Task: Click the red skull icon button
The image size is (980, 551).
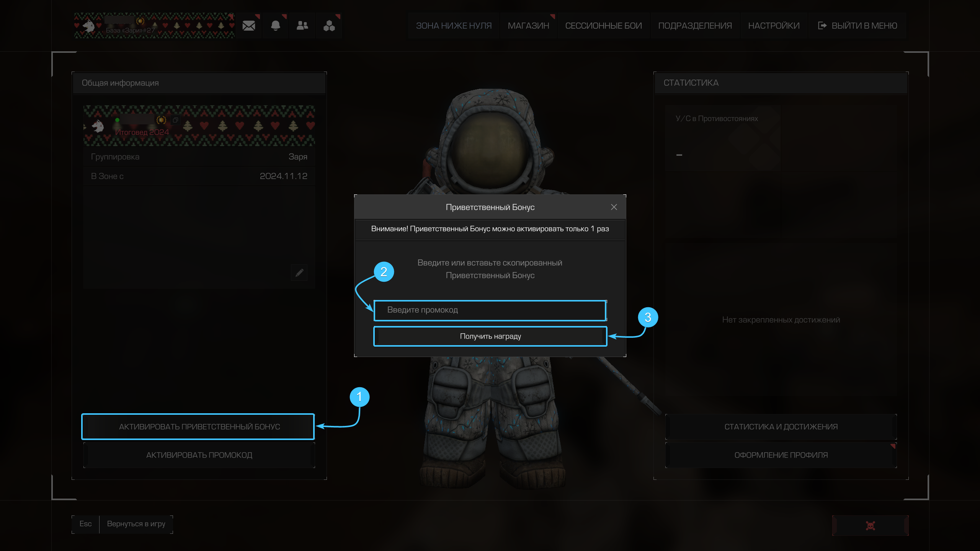Action: 870,525
